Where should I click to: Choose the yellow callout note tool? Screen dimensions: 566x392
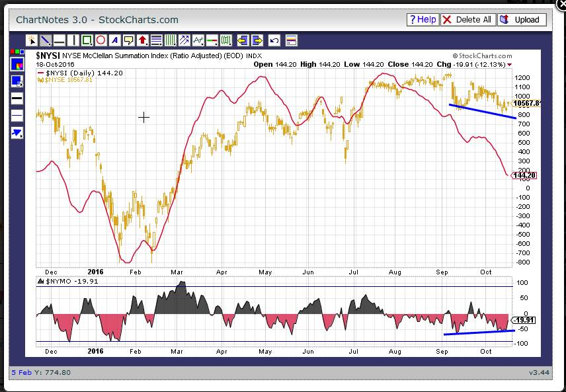129,40
